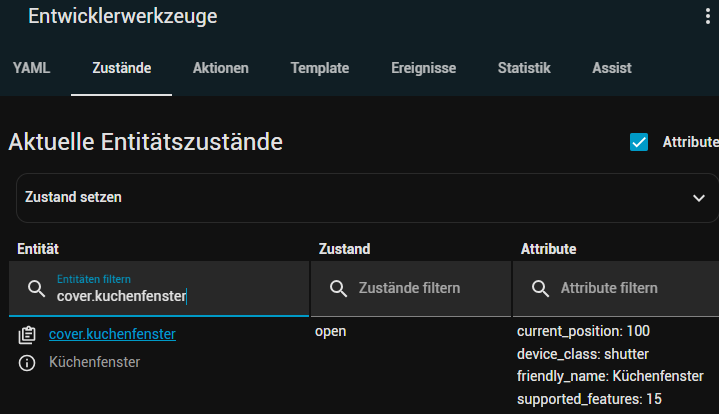Click search icon in attribute filter
Image resolution: width=719 pixels, height=414 pixels.
tap(540, 288)
